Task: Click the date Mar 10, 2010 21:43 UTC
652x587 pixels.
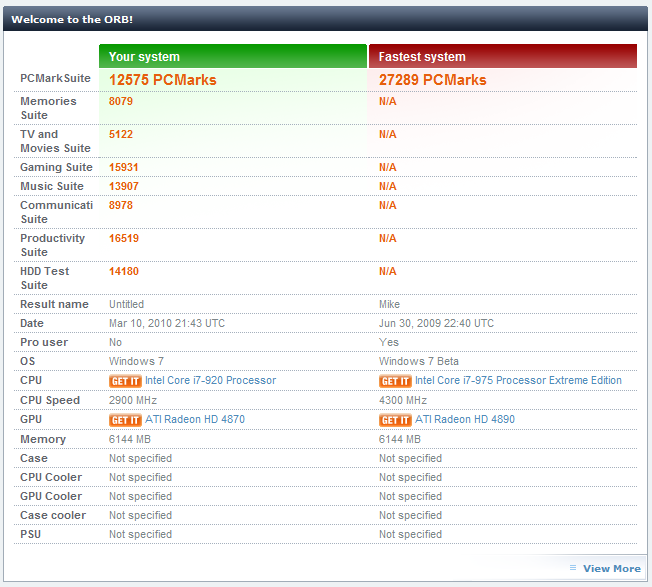Action: coord(167,323)
